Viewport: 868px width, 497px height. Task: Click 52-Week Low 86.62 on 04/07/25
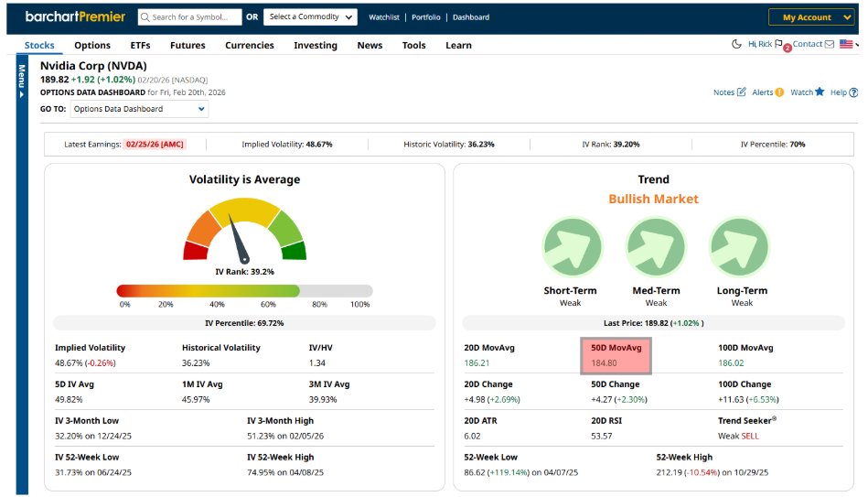click(521, 473)
